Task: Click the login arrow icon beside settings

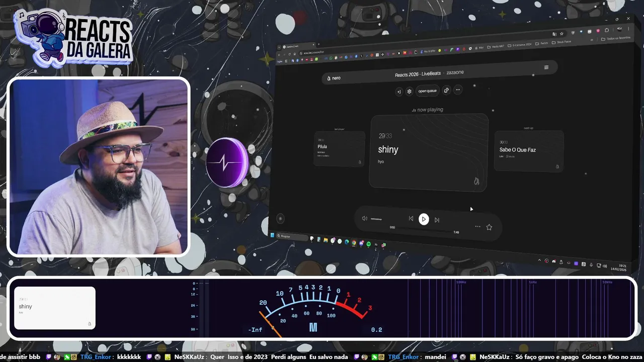Action: 399,92
